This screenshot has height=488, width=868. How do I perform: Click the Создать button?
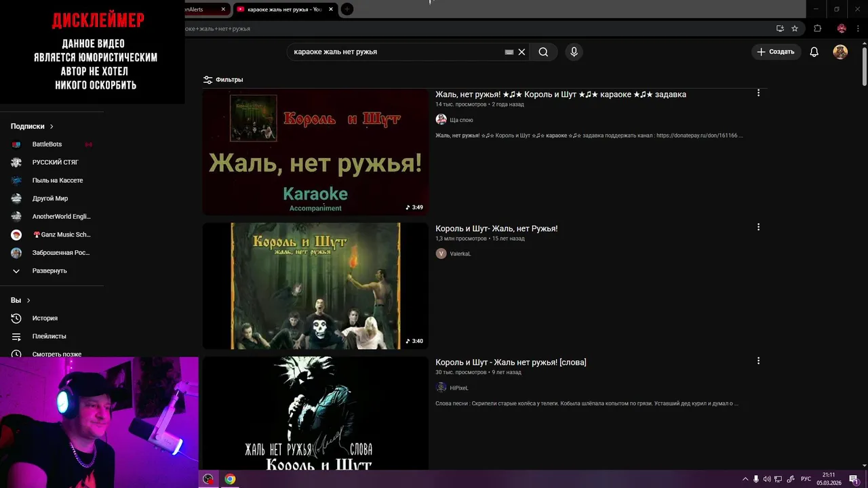point(776,52)
